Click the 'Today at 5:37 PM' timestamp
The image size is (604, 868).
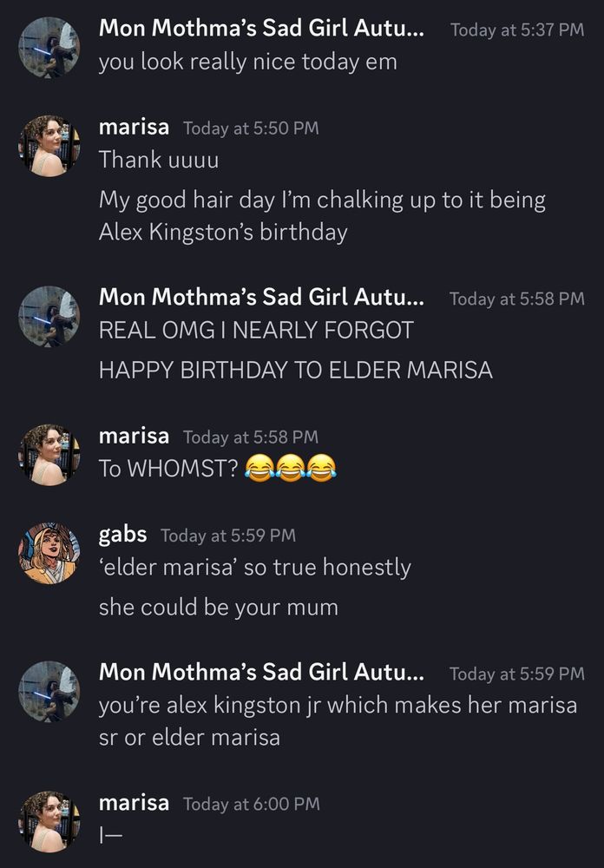point(517,30)
